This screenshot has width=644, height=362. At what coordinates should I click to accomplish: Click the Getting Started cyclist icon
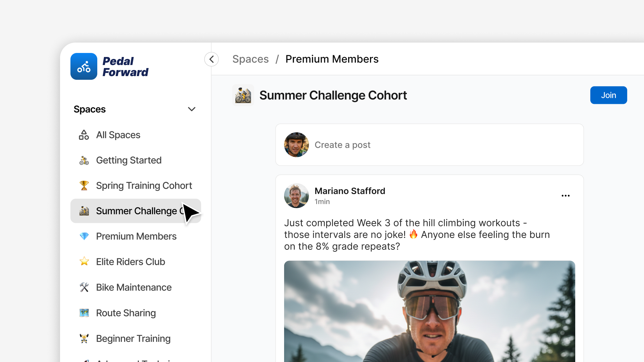[84, 161]
